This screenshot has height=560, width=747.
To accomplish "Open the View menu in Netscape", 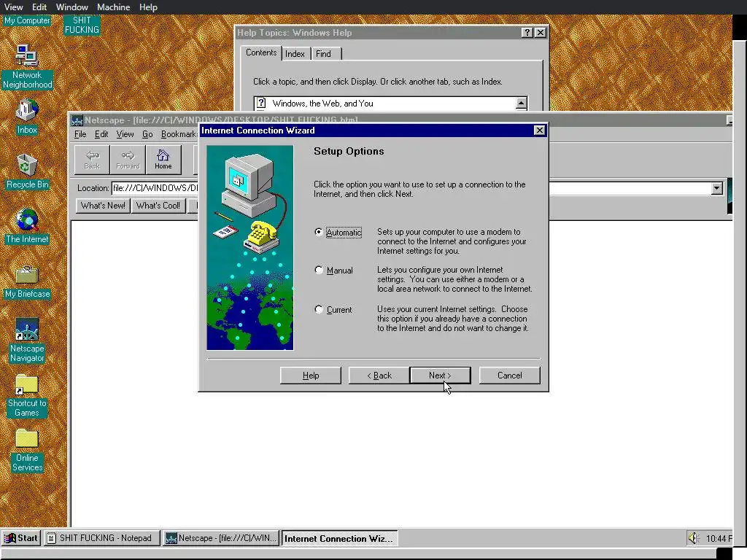I will pyautogui.click(x=125, y=134).
